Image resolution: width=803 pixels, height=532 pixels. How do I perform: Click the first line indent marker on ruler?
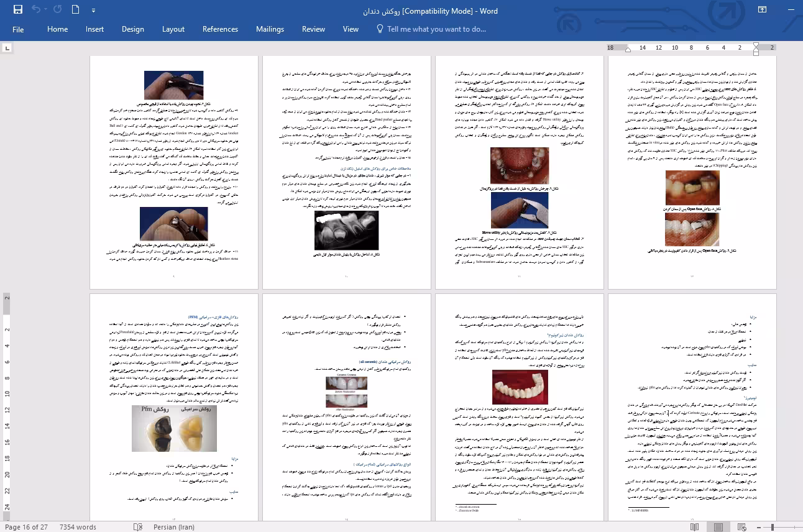[756, 45]
